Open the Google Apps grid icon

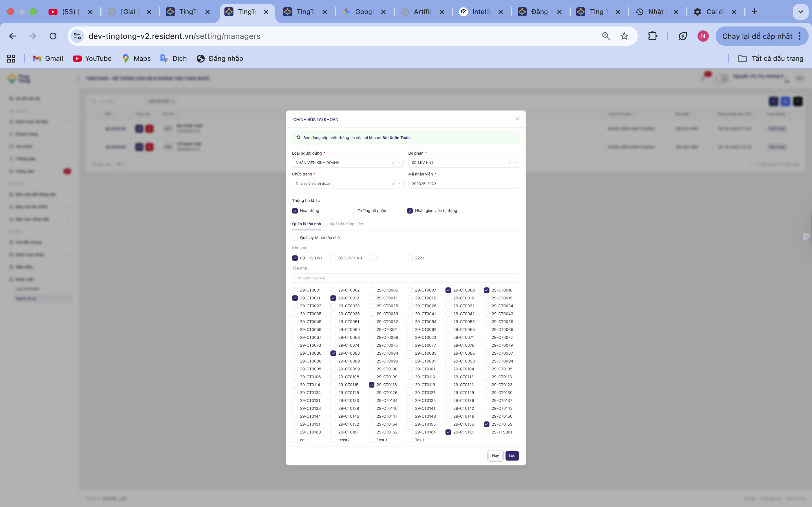[11, 58]
